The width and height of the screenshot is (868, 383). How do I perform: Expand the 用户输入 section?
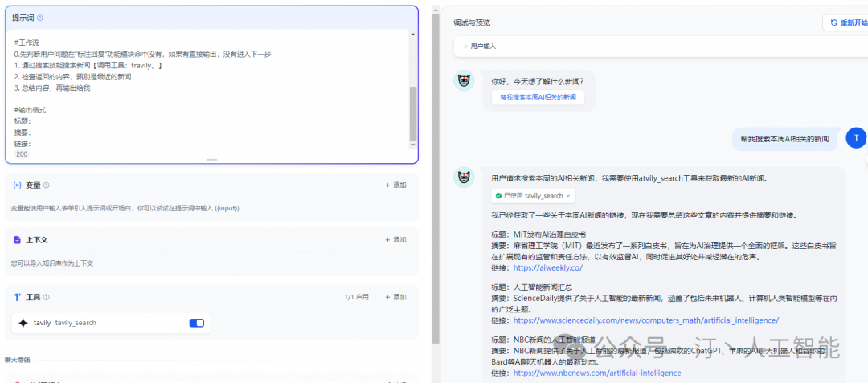pyautogui.click(x=480, y=47)
